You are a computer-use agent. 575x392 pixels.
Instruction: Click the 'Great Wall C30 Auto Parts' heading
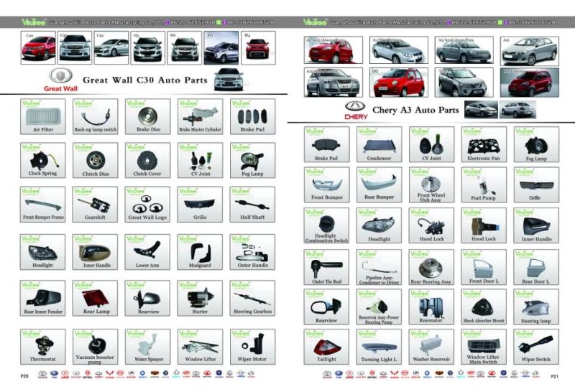[x=145, y=80]
